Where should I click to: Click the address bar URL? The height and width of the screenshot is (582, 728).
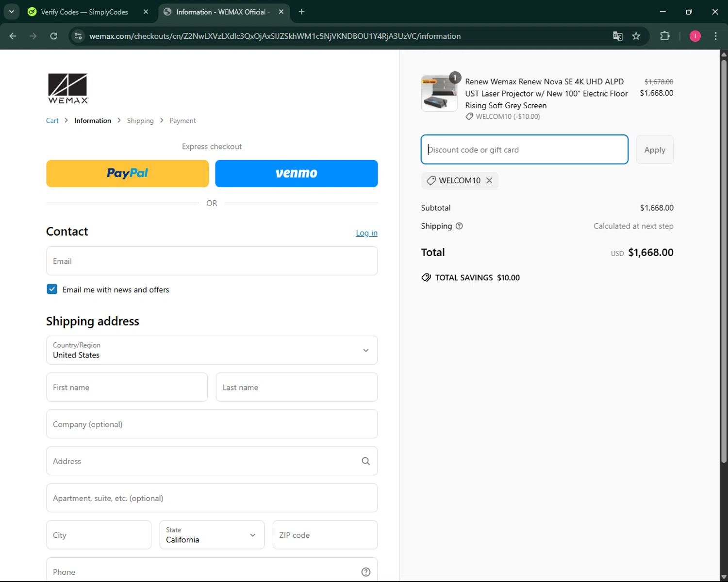[275, 36]
